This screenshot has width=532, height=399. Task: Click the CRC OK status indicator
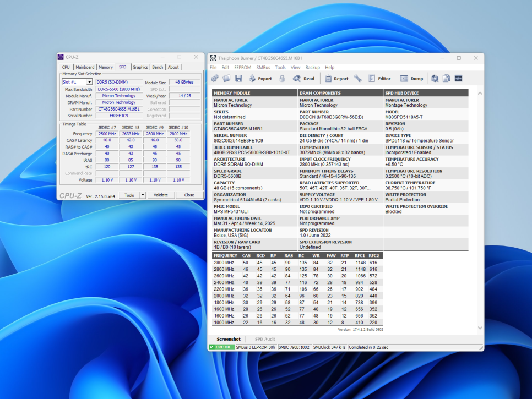(x=221, y=347)
